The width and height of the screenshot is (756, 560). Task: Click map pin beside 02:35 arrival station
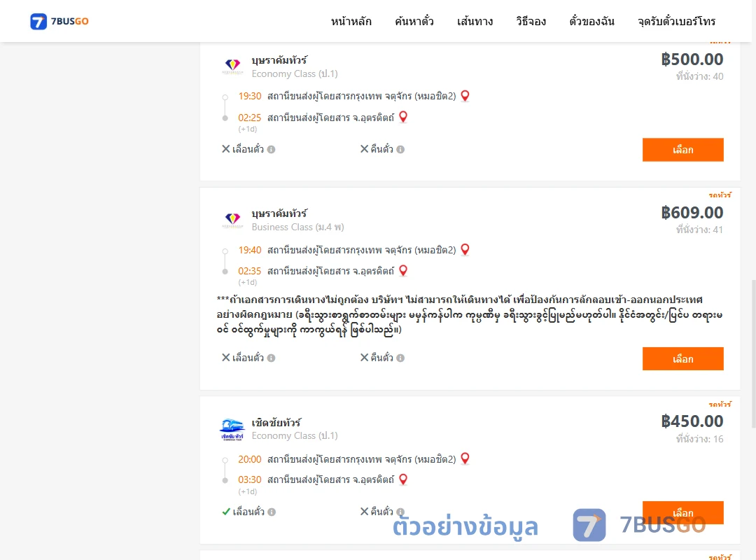(x=404, y=271)
